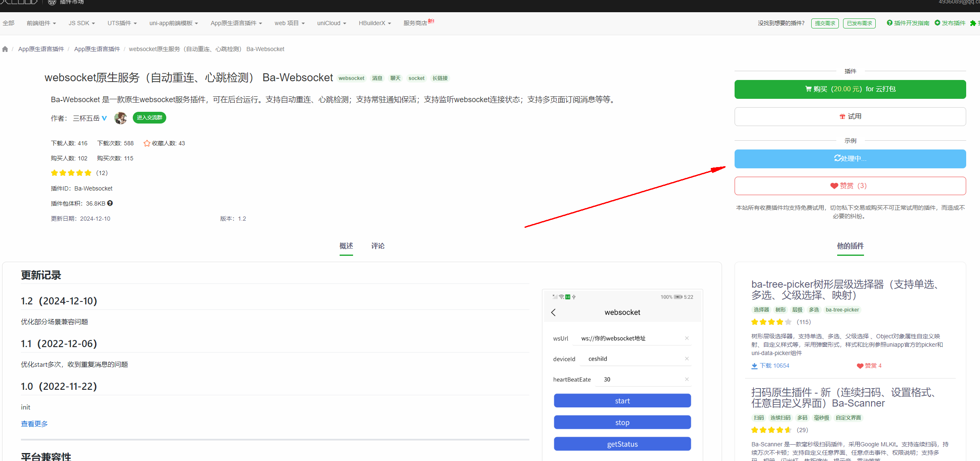Click the start button in demo screenshot
The width and height of the screenshot is (980, 461).
point(622,401)
